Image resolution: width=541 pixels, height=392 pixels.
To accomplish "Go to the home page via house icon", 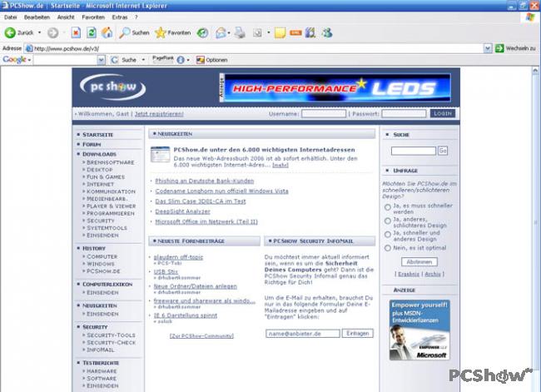I will coord(107,32).
